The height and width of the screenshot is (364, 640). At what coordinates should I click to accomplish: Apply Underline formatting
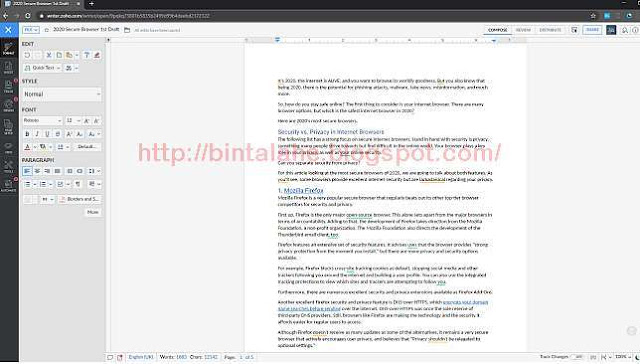click(47, 134)
